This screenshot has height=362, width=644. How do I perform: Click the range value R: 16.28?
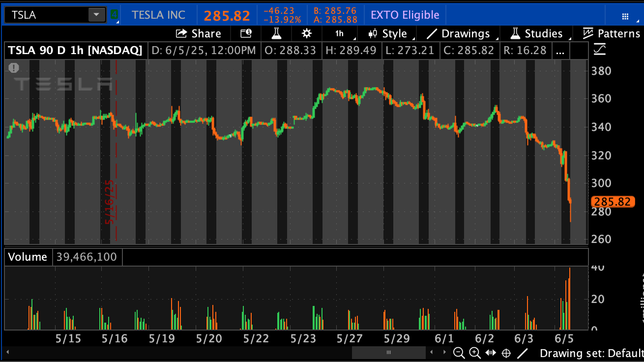[x=525, y=50]
